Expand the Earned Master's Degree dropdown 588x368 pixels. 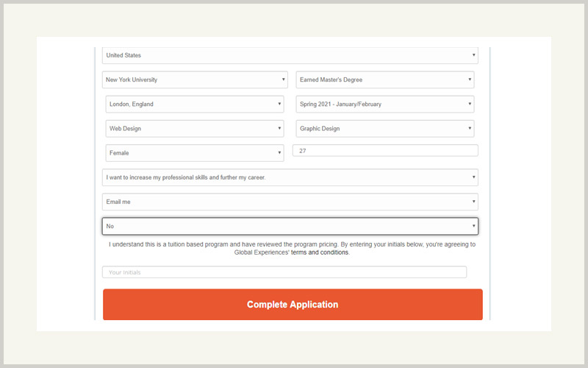pos(384,79)
